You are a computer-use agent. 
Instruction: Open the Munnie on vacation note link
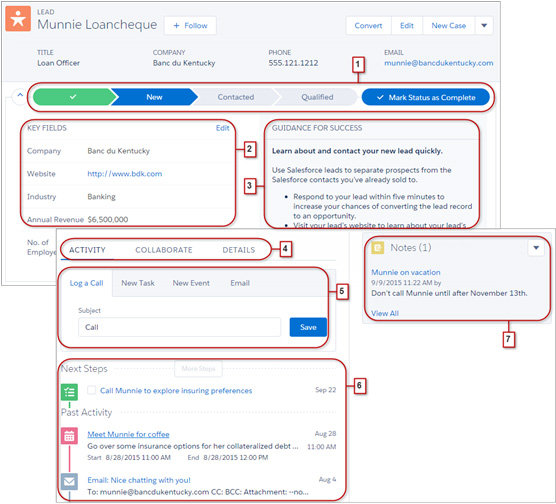coord(406,272)
